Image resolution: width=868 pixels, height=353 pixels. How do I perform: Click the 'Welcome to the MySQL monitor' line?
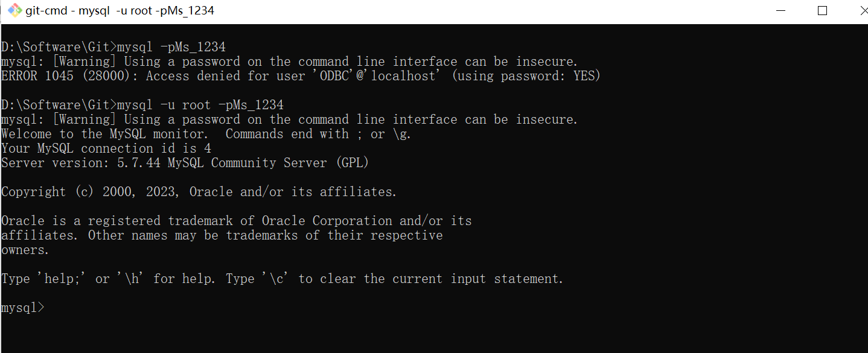pos(206,134)
